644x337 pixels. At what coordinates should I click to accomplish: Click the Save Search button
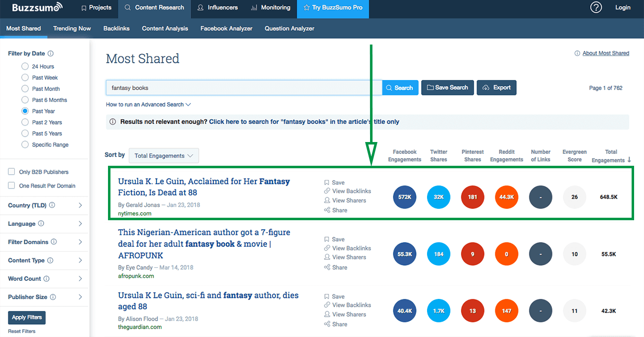point(448,88)
